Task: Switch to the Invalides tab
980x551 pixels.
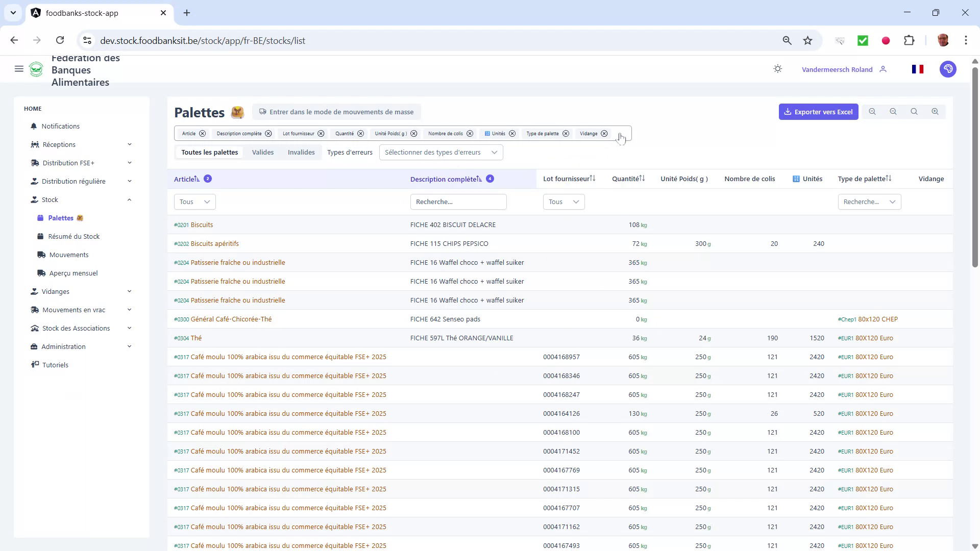Action: [x=301, y=152]
